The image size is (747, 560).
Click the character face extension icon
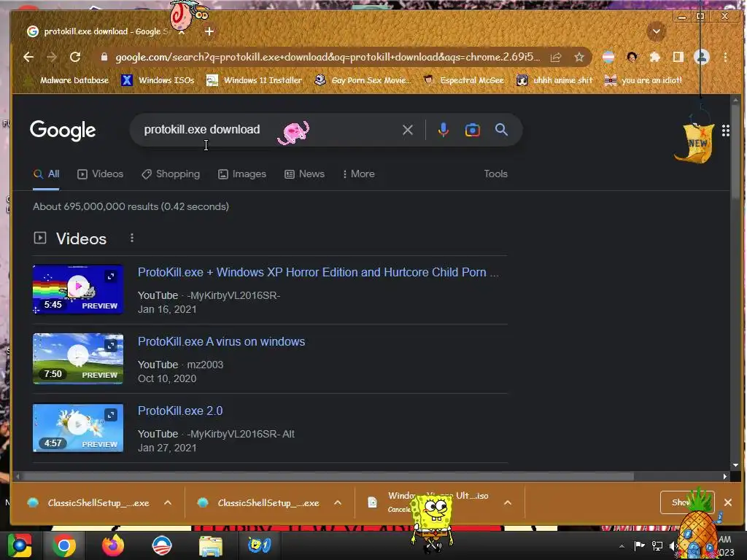[632, 57]
